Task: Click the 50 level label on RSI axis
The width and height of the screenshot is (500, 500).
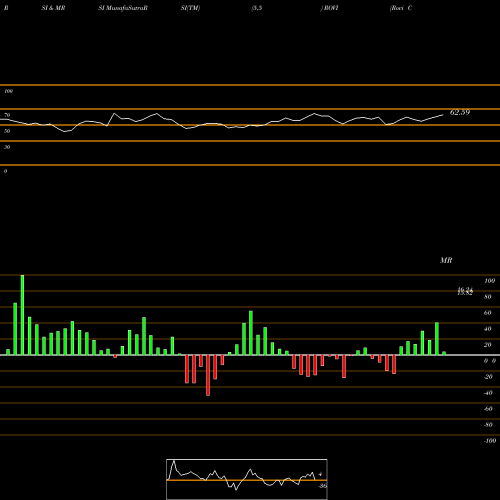Action: coord(7,131)
